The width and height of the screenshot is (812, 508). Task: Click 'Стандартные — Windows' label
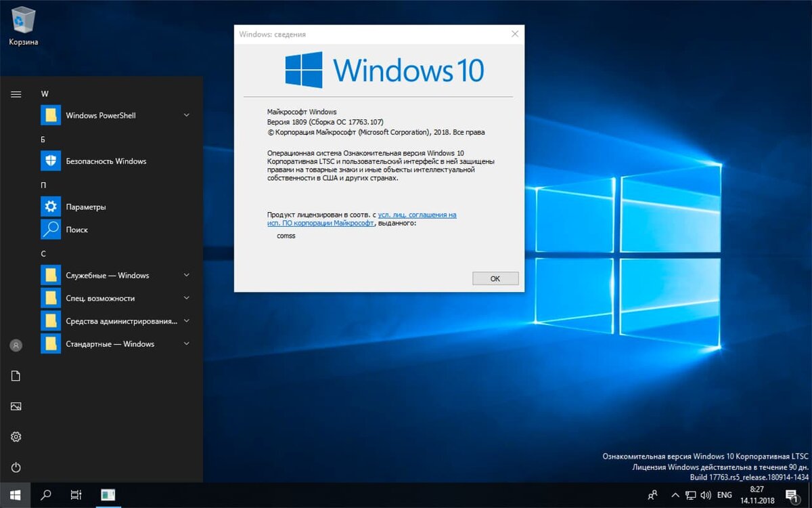tap(110, 344)
